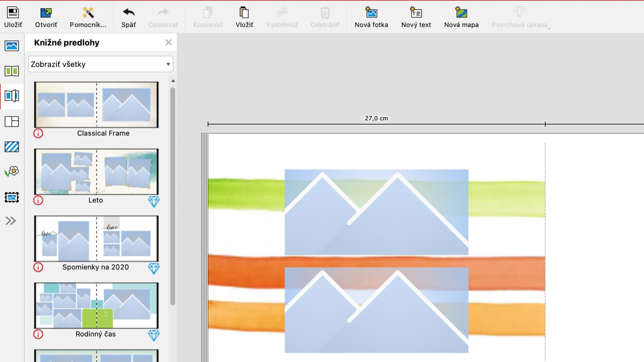Click the premium diamond icon for Leto
The width and height of the screenshot is (644, 362).
click(x=154, y=202)
